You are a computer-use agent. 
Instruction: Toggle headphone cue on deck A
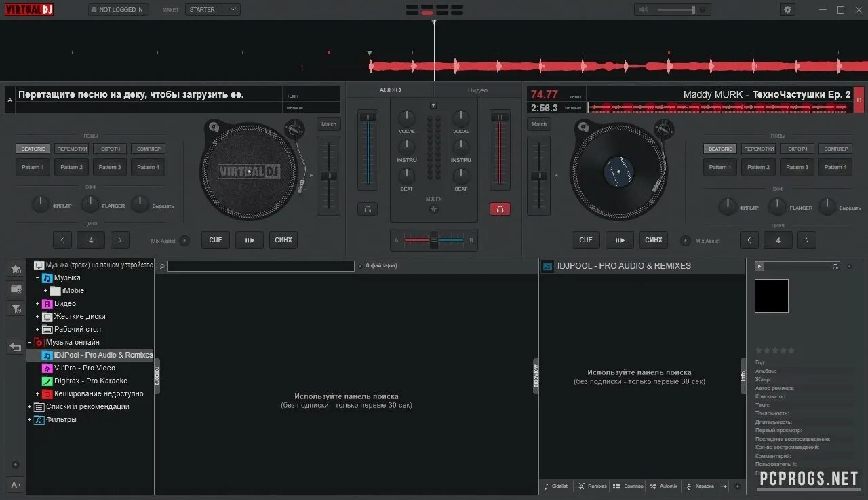[367, 209]
